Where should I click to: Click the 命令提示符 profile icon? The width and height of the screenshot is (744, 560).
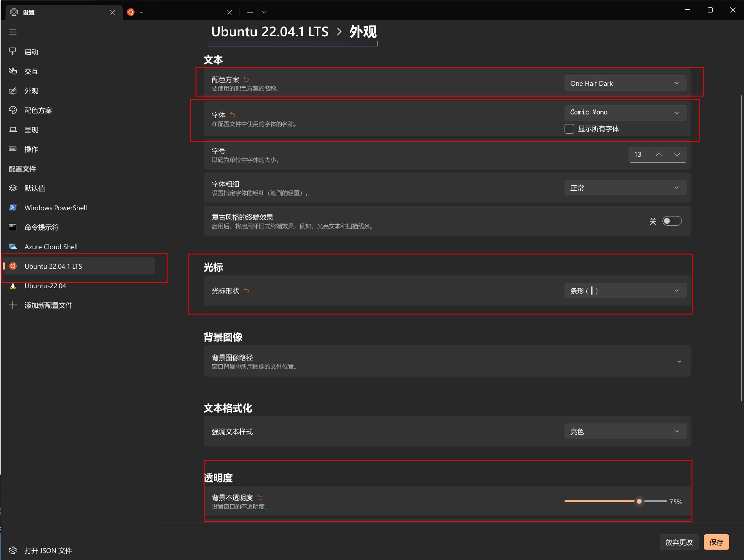(x=13, y=227)
